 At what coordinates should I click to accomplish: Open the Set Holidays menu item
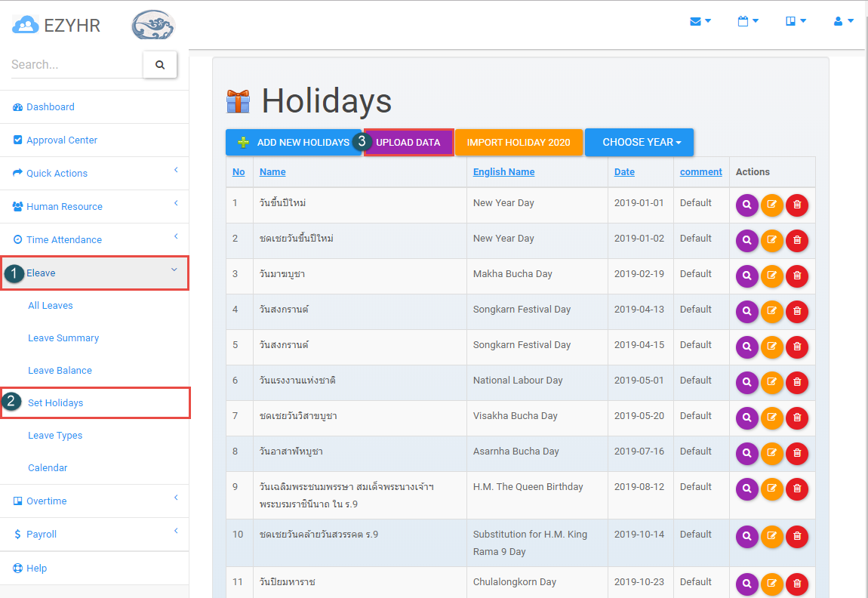(x=57, y=402)
